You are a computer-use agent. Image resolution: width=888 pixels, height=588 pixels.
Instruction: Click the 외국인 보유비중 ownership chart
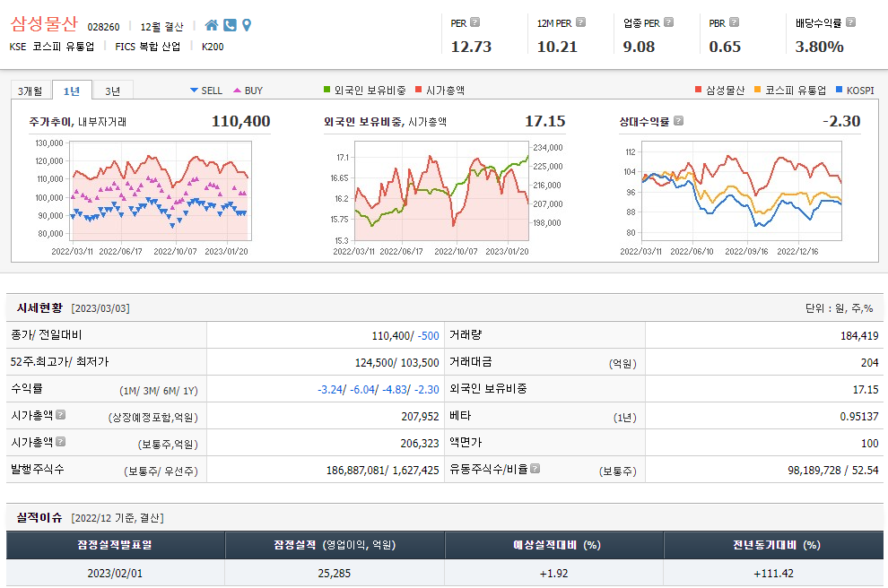pos(441,191)
